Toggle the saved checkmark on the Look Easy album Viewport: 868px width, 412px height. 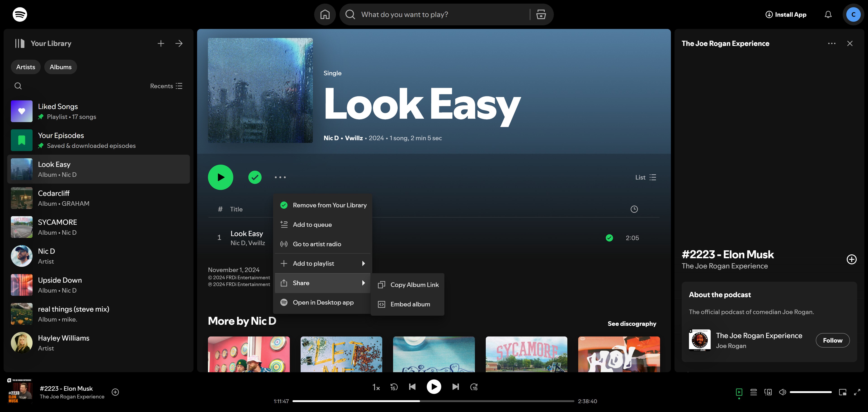pyautogui.click(x=255, y=177)
